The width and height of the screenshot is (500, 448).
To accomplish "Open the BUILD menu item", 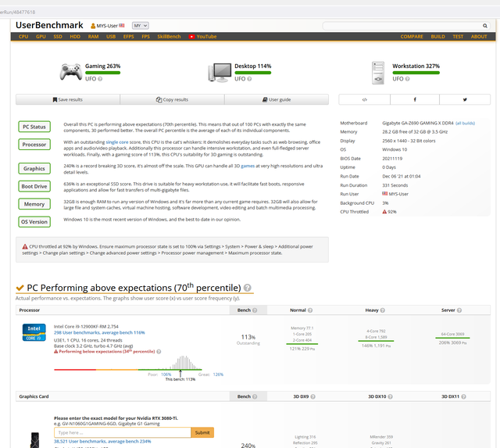I will coord(438,37).
